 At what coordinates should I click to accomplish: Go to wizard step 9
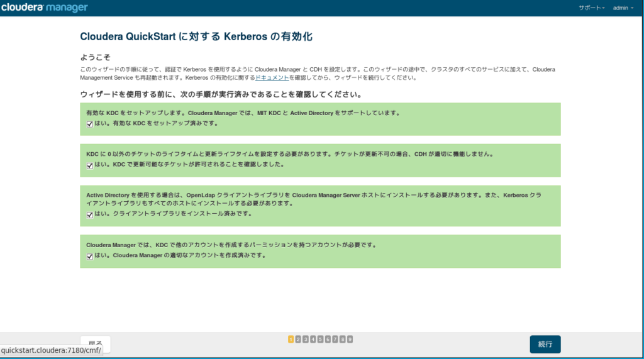[x=350, y=340]
